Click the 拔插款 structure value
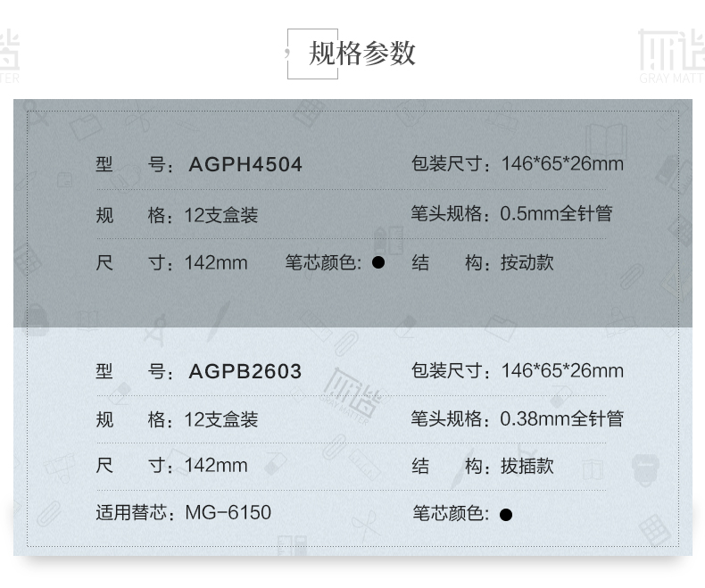This screenshot has height=588, width=705. [x=527, y=466]
